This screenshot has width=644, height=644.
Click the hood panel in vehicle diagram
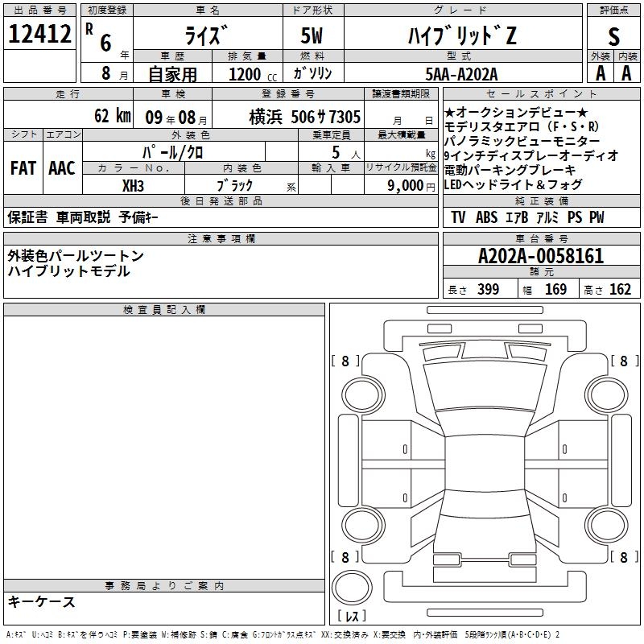click(x=485, y=386)
